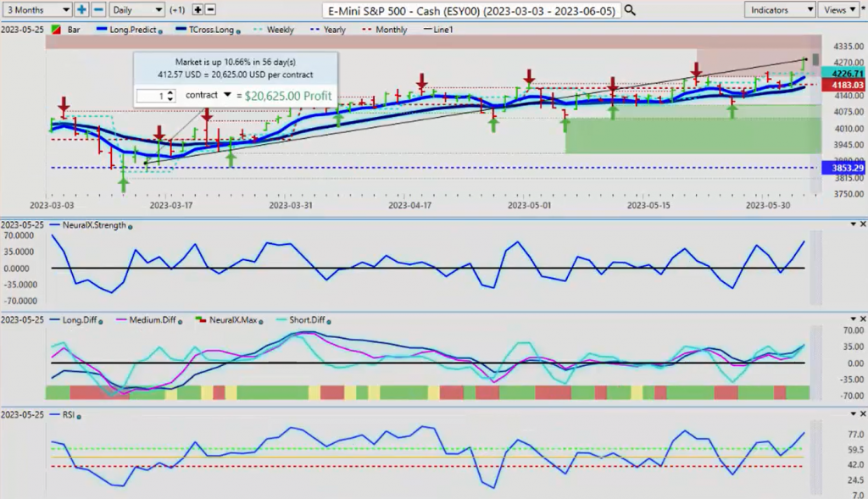The image size is (868, 499).
Task: Increase contract quantity with stepper up arrow
Action: tap(170, 93)
